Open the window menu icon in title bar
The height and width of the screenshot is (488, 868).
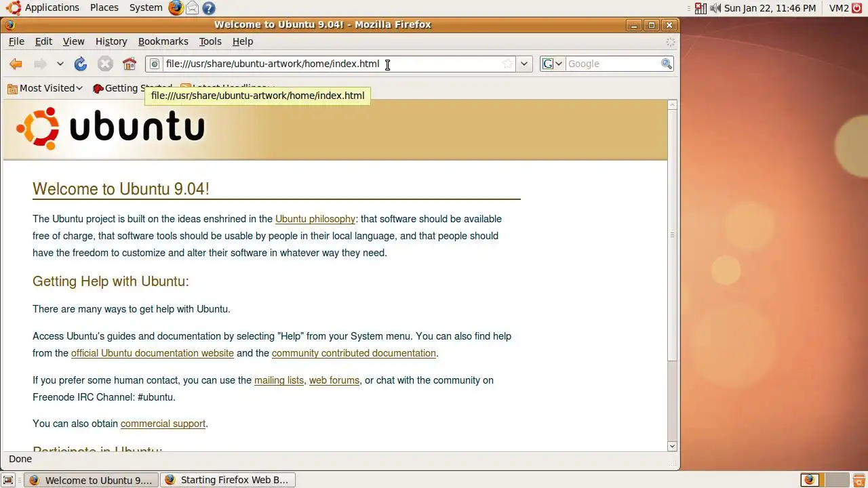(x=9, y=25)
